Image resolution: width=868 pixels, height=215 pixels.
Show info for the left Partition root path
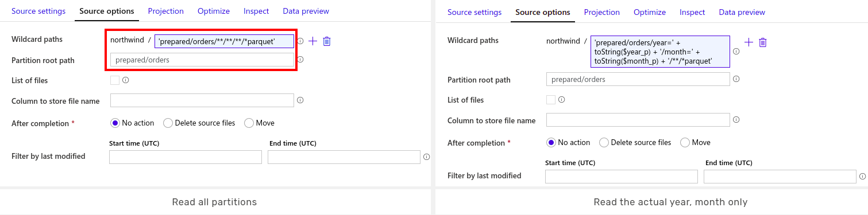pos(300,59)
